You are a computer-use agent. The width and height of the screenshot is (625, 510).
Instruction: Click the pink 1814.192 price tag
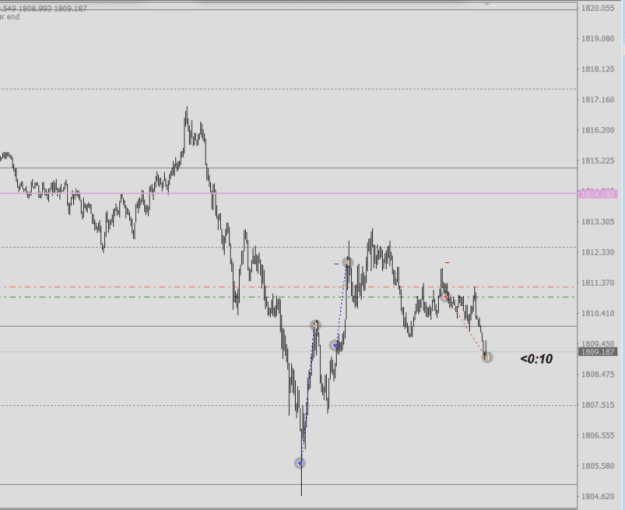[597, 194]
